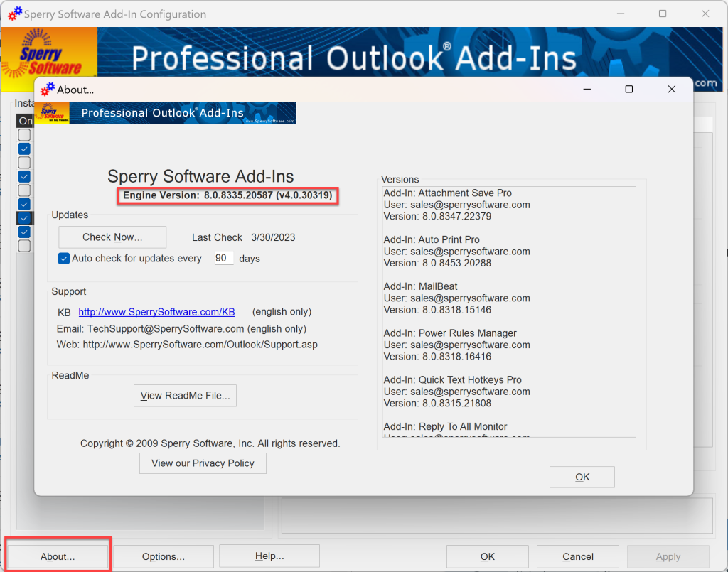Click the About button
The height and width of the screenshot is (572, 728).
point(57,556)
